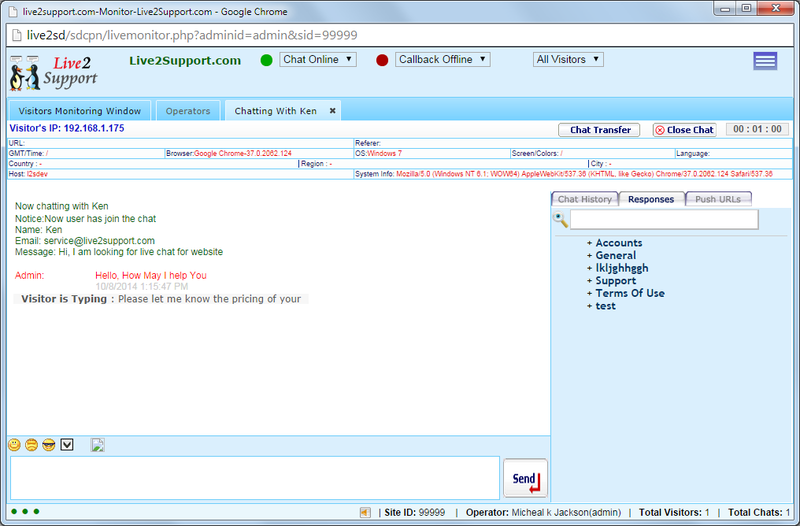The width and height of the screenshot is (800, 526).
Task: Open the Chat Online status dropdown
Action: pyautogui.click(x=317, y=60)
